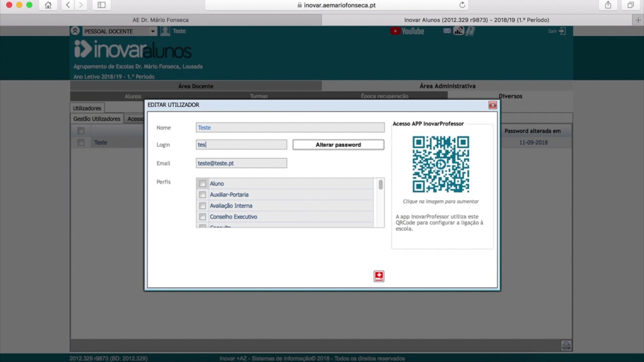Select the Gestão Utilizadores tab
Viewport: 644px width, 362px height.
pyautogui.click(x=97, y=119)
